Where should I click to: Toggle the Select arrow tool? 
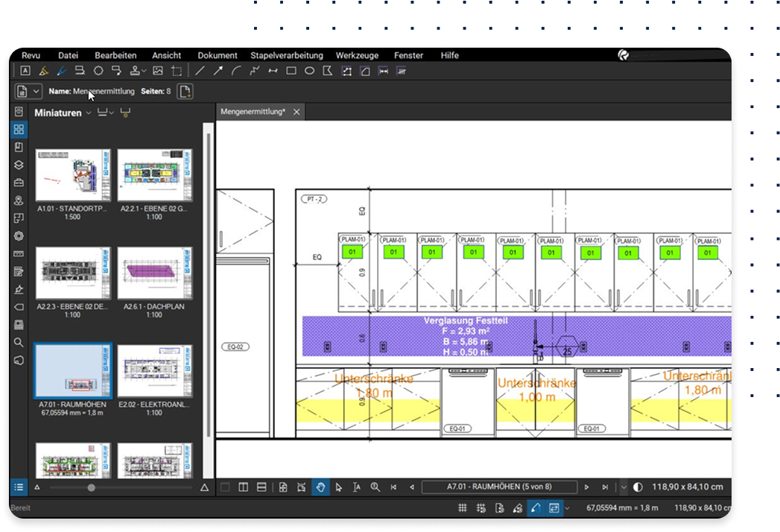(339, 487)
